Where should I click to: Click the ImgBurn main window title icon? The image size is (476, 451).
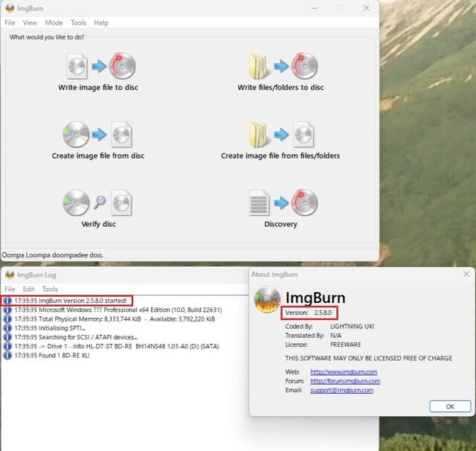tap(10, 8)
